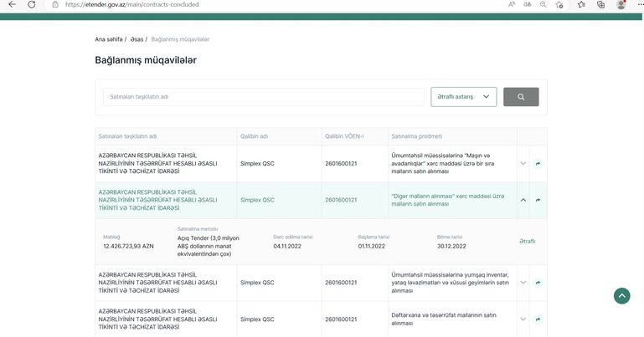The width and height of the screenshot is (644, 337).
Task: Go to Əsas breadcrumb
Action: (x=137, y=39)
